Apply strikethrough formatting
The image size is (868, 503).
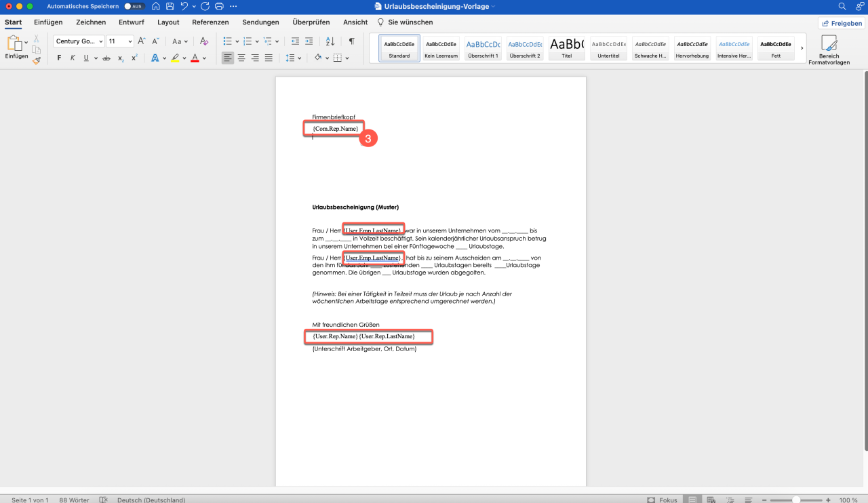point(106,58)
